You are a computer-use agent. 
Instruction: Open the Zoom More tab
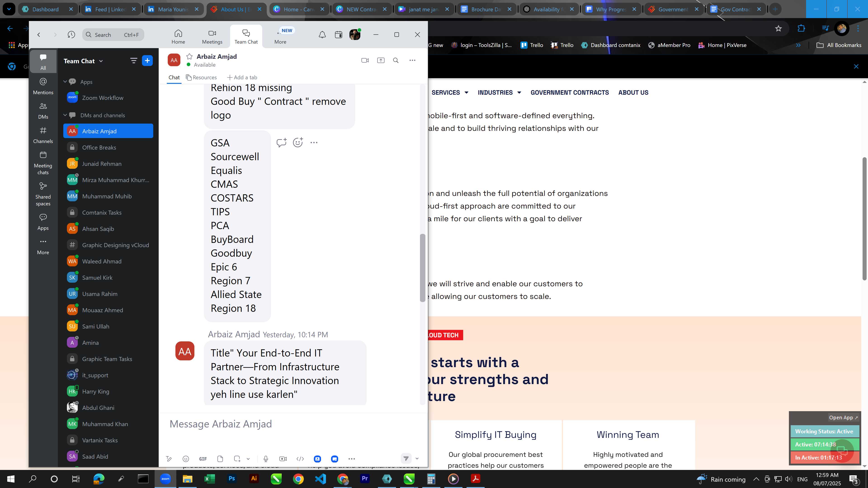tap(280, 37)
